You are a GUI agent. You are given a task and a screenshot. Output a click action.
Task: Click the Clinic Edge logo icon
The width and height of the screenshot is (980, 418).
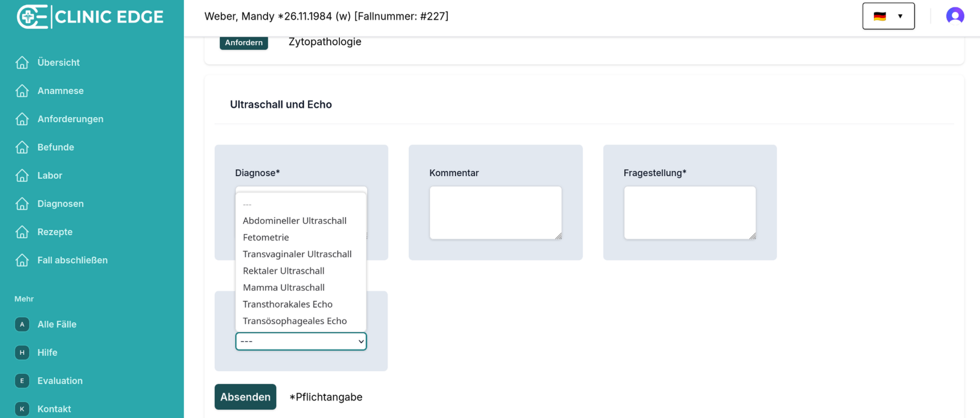(32, 17)
